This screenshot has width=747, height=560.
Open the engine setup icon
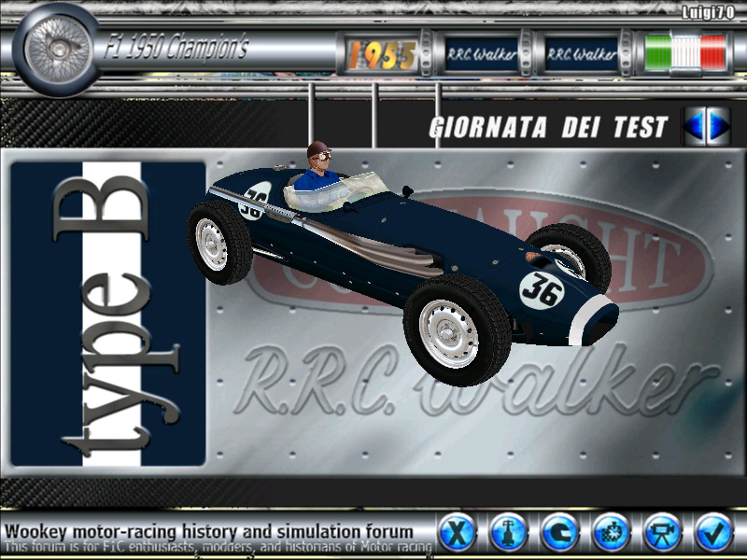point(612,532)
